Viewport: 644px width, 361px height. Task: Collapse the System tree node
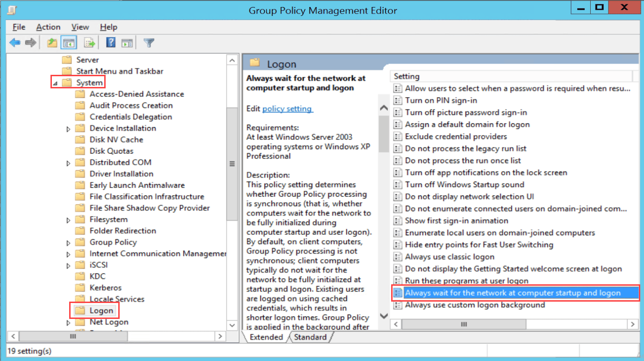coord(55,83)
